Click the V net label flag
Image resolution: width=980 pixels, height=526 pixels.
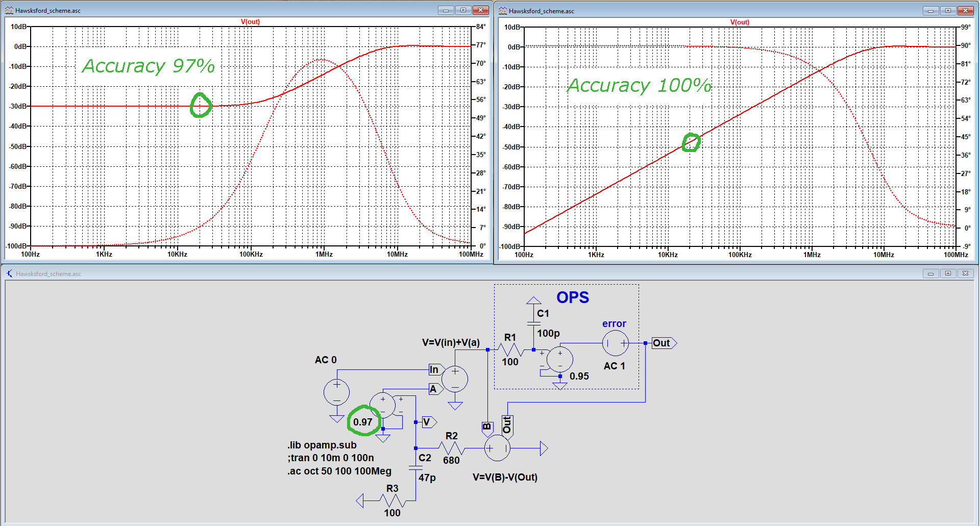click(x=429, y=422)
